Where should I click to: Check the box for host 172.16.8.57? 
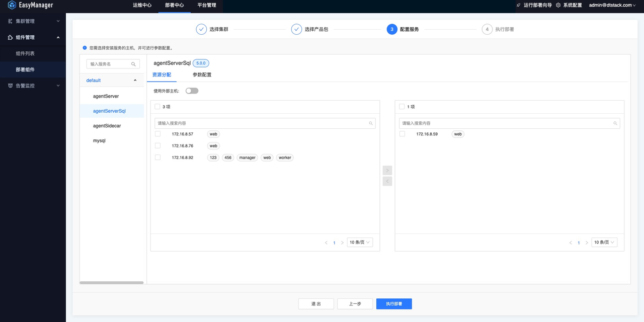click(157, 134)
